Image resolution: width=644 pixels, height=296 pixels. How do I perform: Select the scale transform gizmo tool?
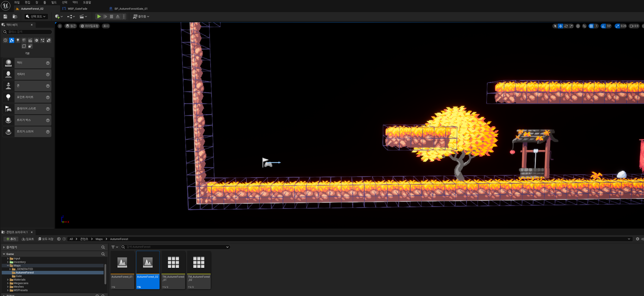[x=571, y=26]
